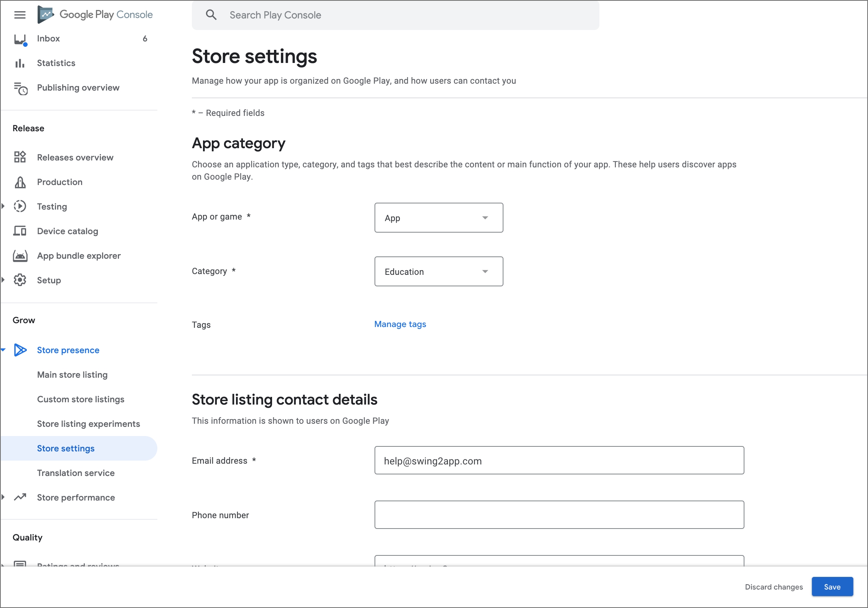Click the Quality section label

27,537
